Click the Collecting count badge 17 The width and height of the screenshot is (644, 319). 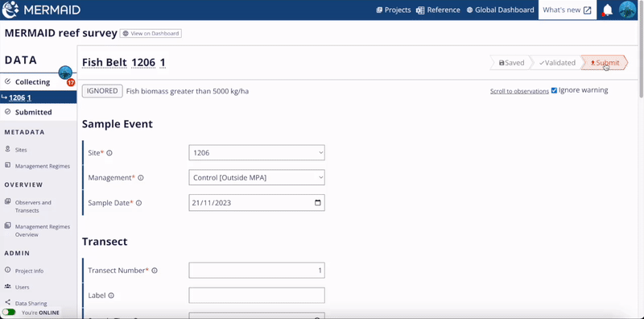point(71,83)
